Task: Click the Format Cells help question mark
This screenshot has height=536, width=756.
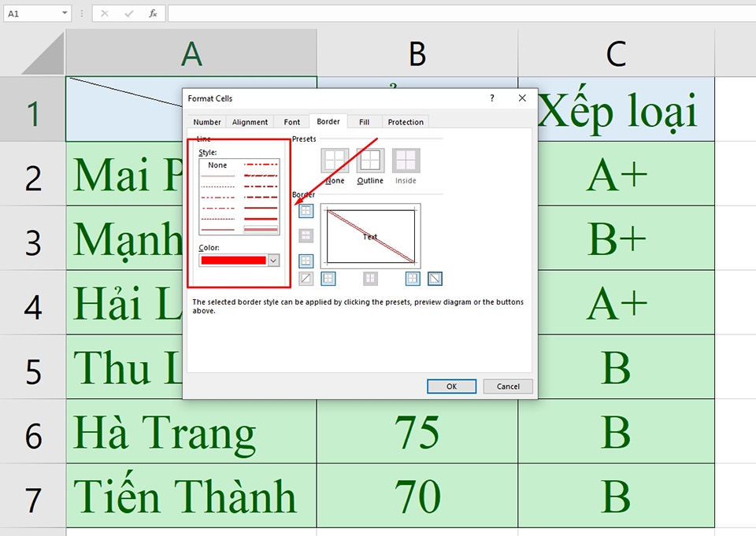Action: click(491, 98)
